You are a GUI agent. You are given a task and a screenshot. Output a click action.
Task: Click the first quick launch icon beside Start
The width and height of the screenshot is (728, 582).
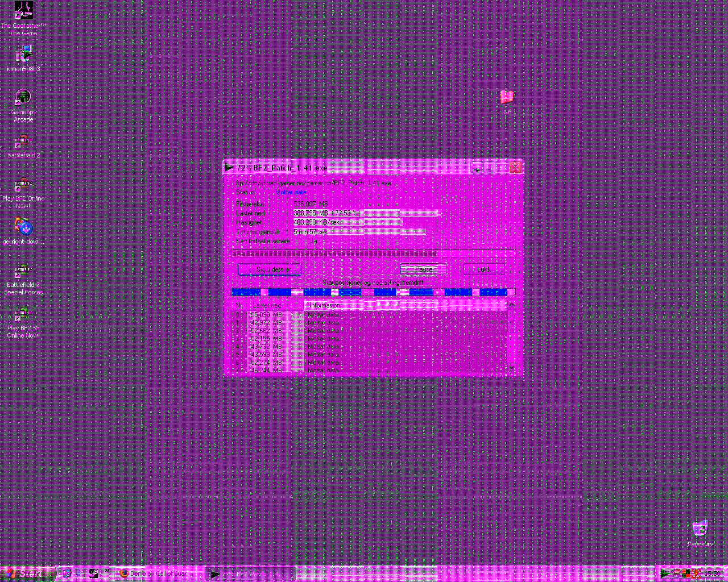click(x=67, y=573)
